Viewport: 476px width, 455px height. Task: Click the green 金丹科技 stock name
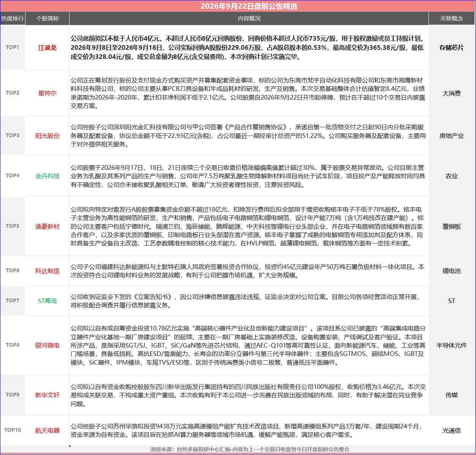47,176
